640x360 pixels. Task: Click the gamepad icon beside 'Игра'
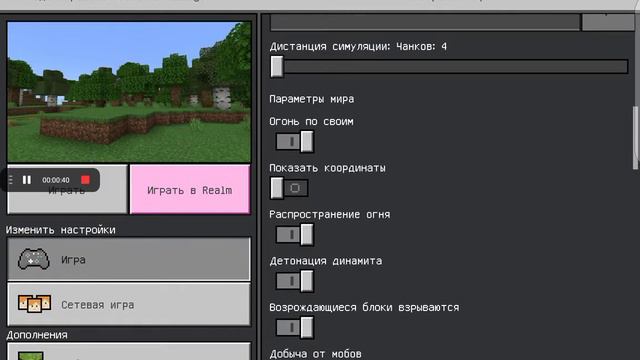click(34, 259)
